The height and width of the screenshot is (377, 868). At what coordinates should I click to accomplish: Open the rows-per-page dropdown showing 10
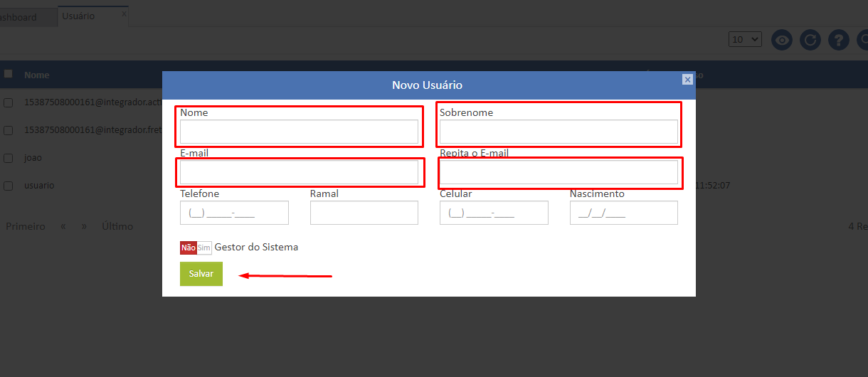pyautogui.click(x=745, y=40)
